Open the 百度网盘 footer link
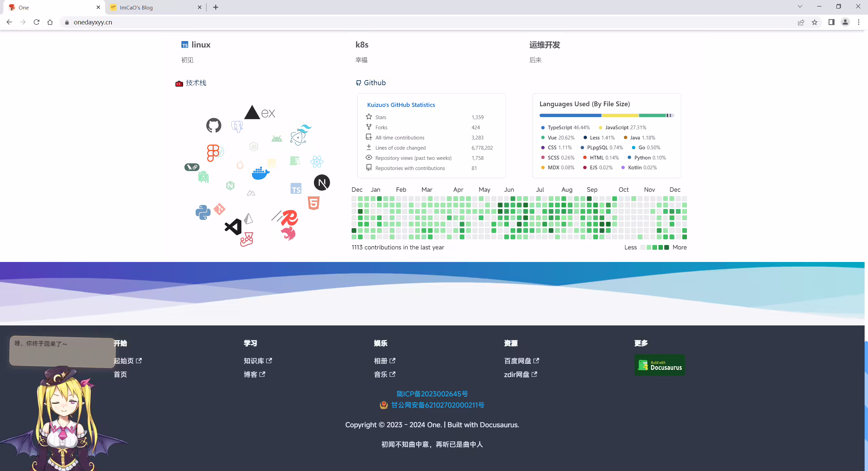The image size is (868, 471). click(x=521, y=361)
